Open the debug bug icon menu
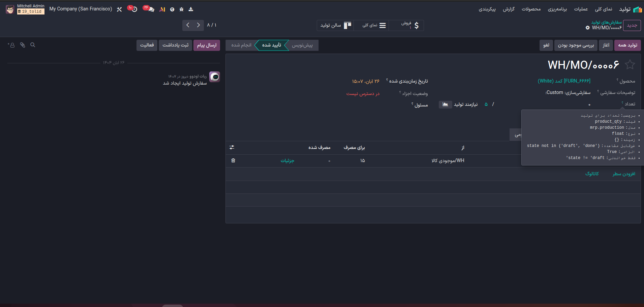The image size is (644, 307). coord(182,9)
